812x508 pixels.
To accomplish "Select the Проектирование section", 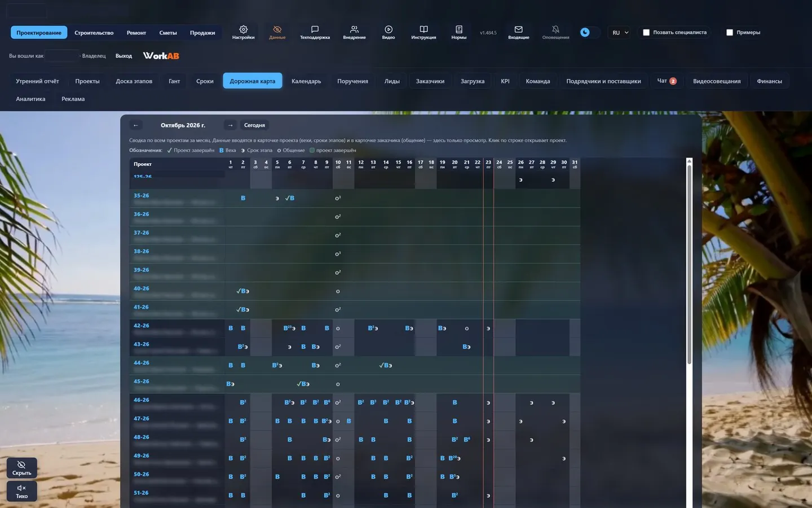I will (x=39, y=33).
